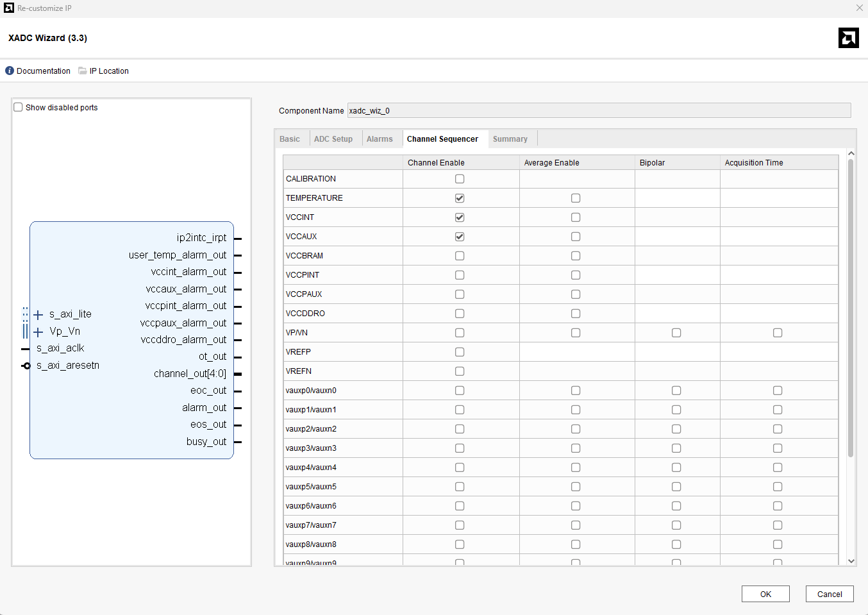Go to the Summary tab
The height and width of the screenshot is (615, 868).
click(x=510, y=139)
